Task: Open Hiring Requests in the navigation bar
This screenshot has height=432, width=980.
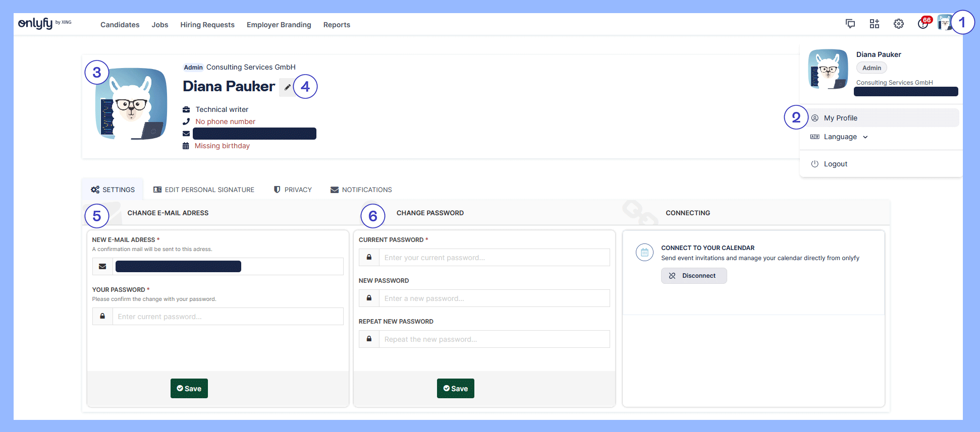Action: pyautogui.click(x=207, y=25)
